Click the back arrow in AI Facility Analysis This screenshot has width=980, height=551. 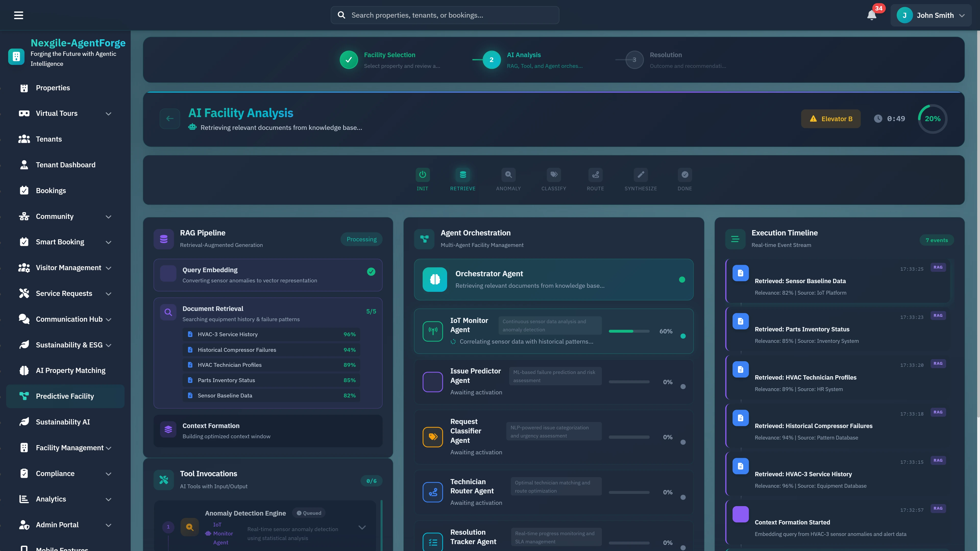click(x=170, y=119)
